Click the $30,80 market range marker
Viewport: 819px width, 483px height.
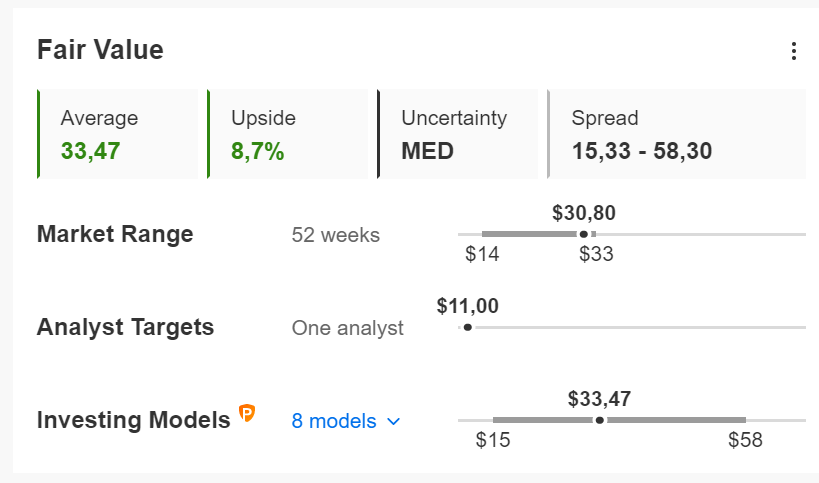(584, 234)
